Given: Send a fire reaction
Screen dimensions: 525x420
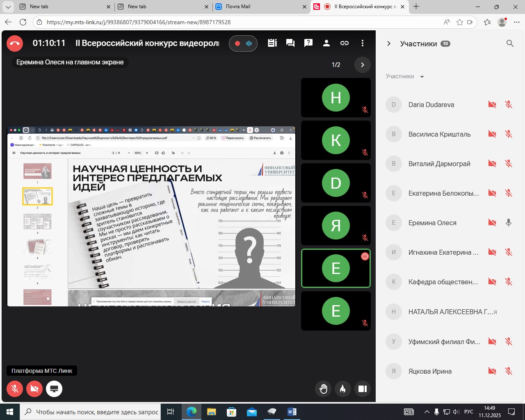Looking at the screenshot, I should (343, 389).
